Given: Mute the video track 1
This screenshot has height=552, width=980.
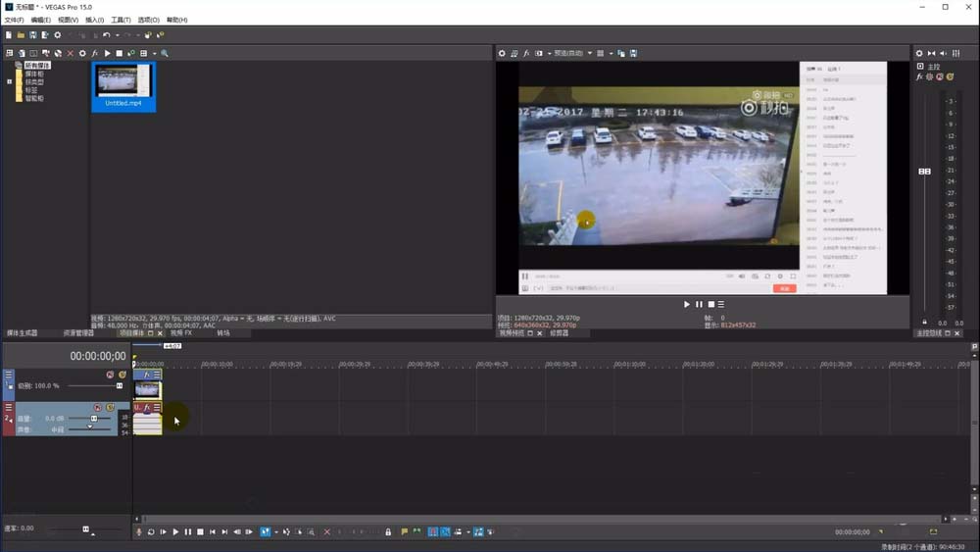Looking at the screenshot, I should (110, 375).
